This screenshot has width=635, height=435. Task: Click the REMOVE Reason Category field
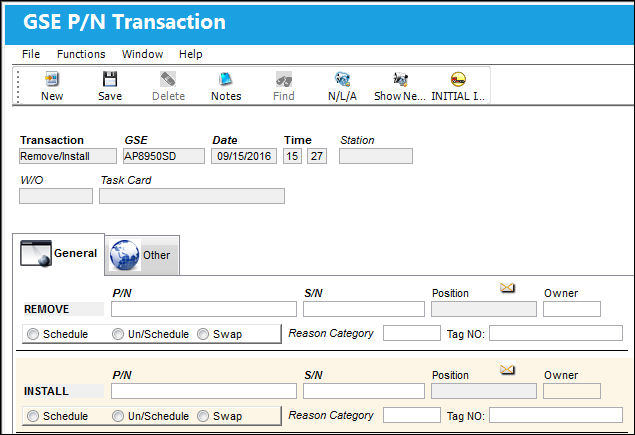tap(411, 333)
